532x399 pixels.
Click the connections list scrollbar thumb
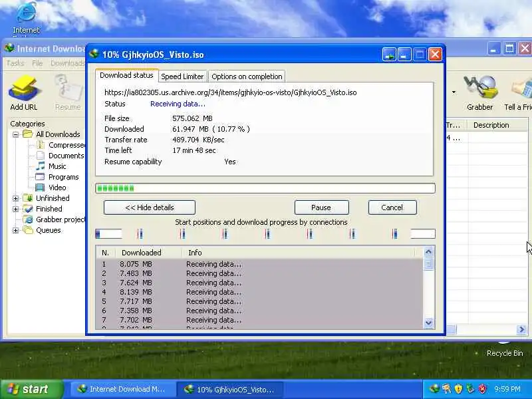428,263
